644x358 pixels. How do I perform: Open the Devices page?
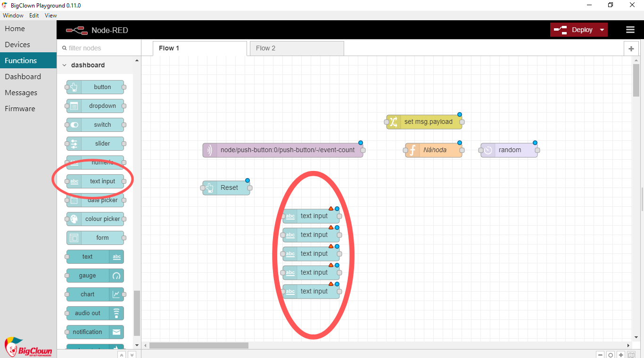[28, 45]
